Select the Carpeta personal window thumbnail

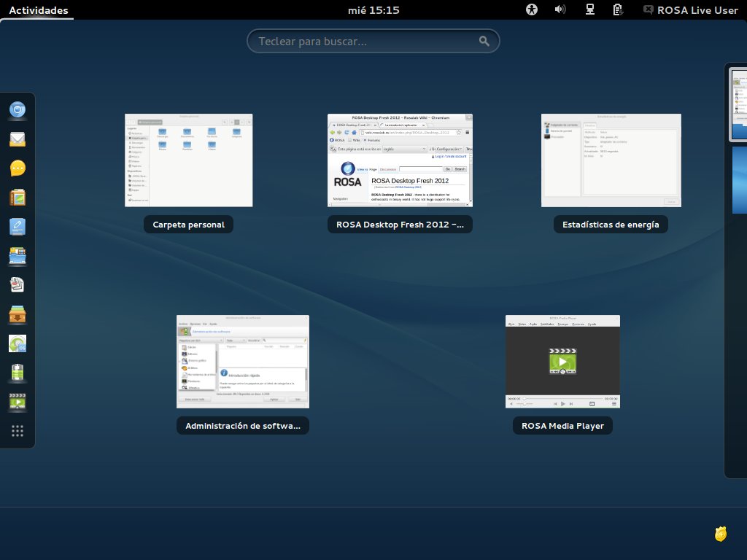tap(189, 160)
